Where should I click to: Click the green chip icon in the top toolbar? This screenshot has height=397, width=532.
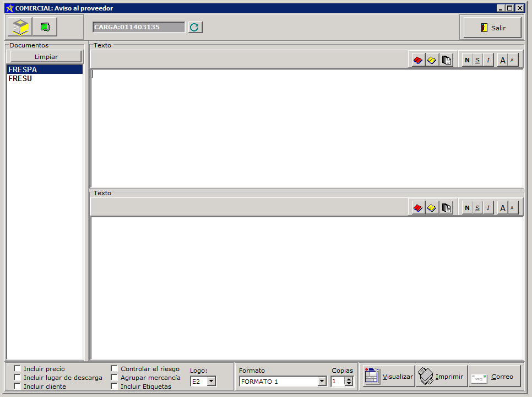coord(45,27)
